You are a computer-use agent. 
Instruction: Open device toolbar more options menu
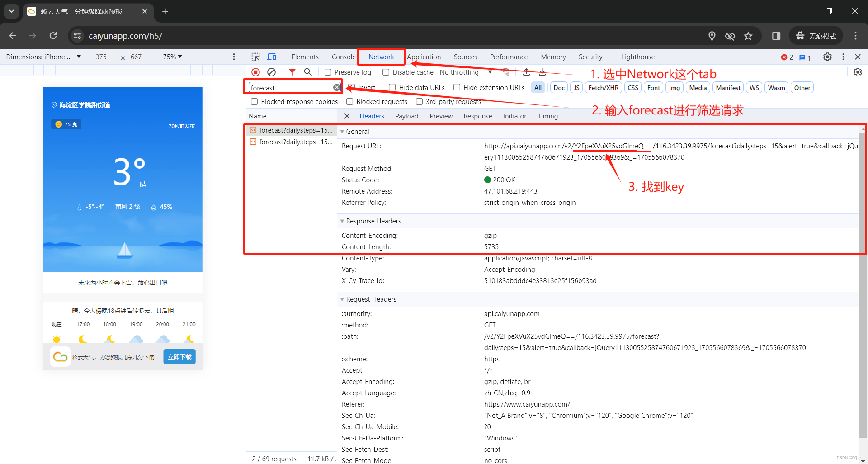tap(234, 57)
